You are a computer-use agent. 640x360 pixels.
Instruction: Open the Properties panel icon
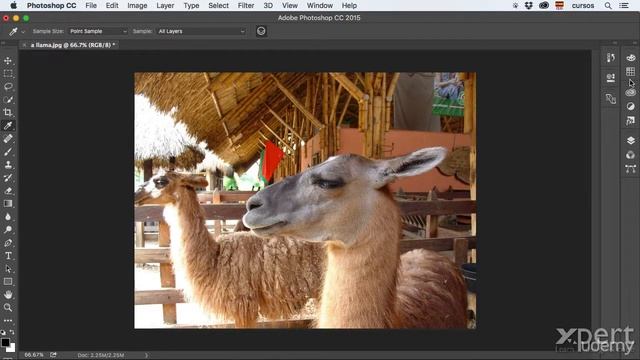click(x=611, y=78)
